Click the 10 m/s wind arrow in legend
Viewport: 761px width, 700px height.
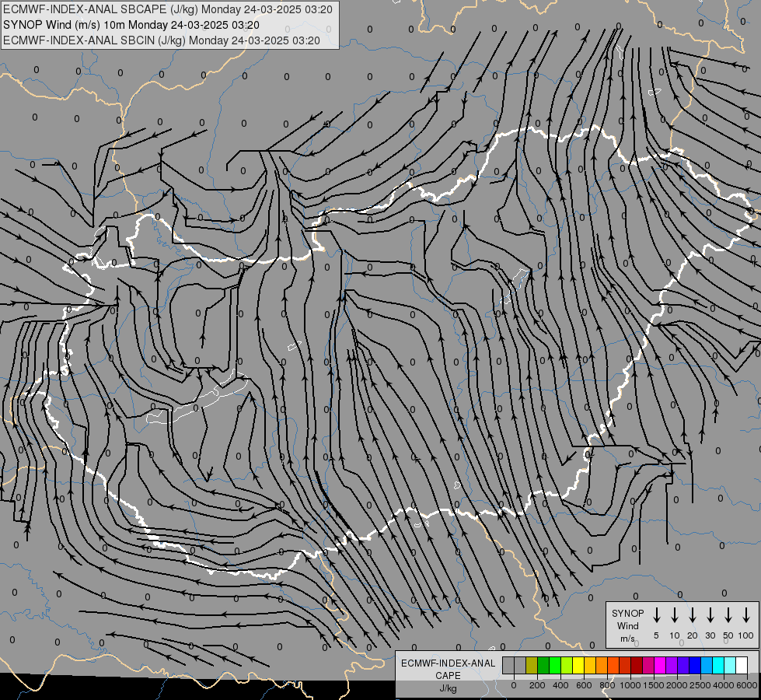coord(674,614)
